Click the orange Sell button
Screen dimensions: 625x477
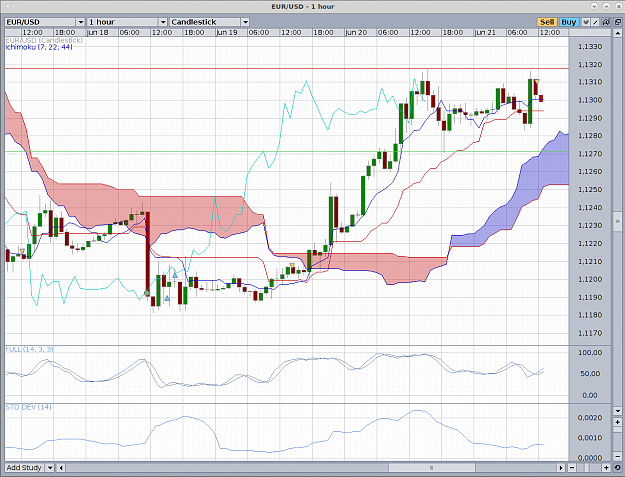pos(547,22)
